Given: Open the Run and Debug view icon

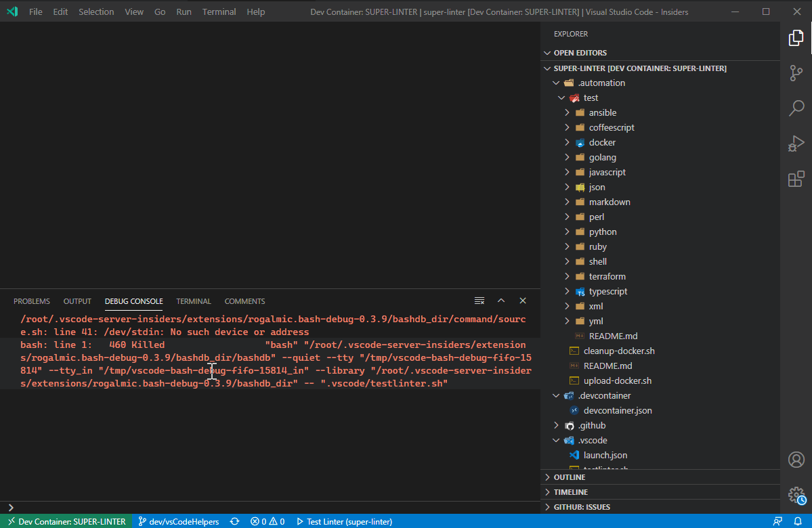Looking at the screenshot, I should (x=796, y=144).
